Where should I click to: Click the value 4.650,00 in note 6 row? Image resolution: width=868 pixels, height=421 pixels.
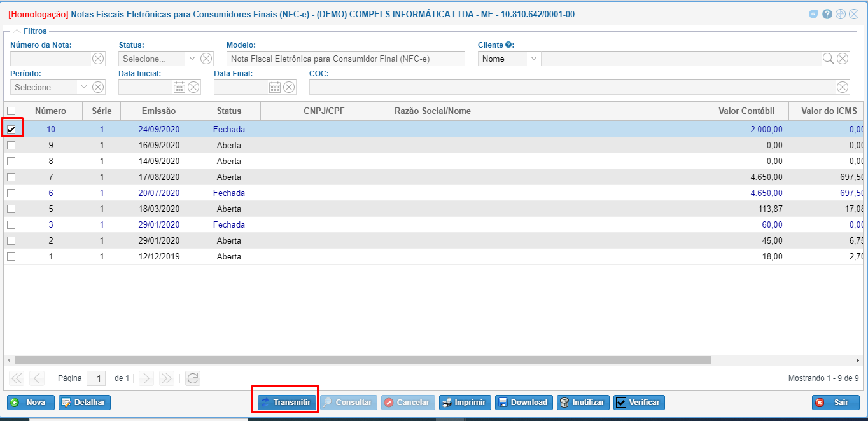(x=766, y=193)
